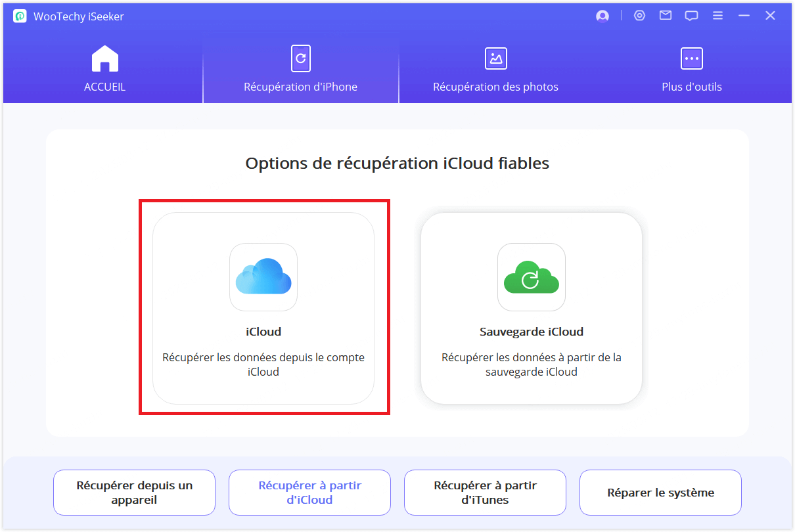
Task: Select the Récupération d'iPhone phone icon
Action: (300, 58)
